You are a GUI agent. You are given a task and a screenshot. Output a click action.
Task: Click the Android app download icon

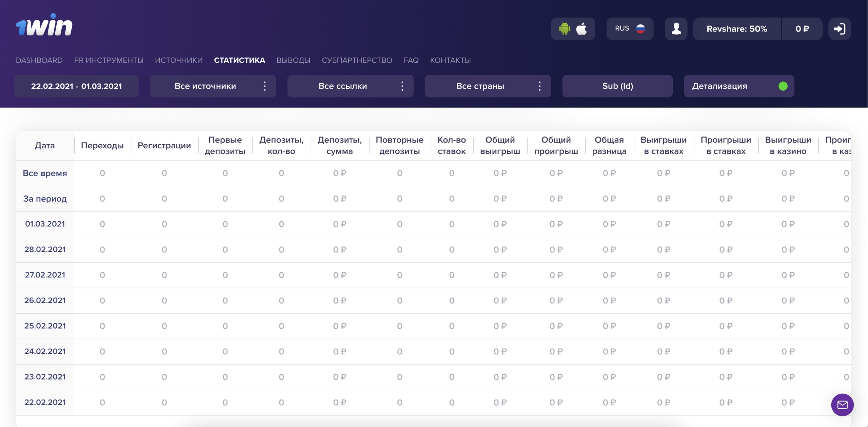coord(565,29)
